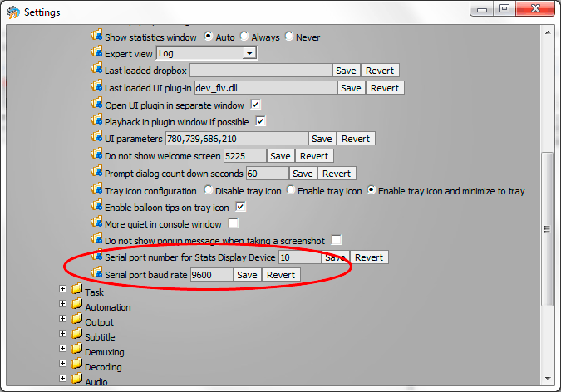Revert the Last loaded UI plug-in value

[x=384, y=88]
